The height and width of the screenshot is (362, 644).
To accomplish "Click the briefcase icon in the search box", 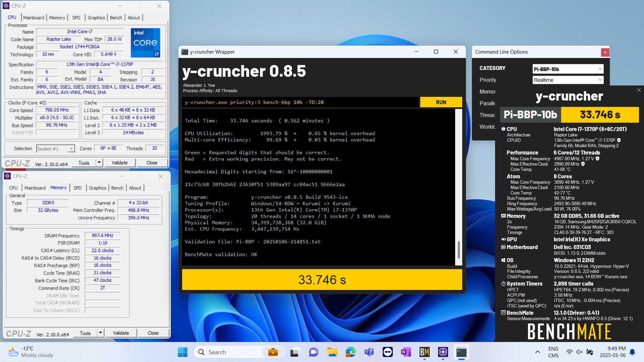I will coord(273,352).
